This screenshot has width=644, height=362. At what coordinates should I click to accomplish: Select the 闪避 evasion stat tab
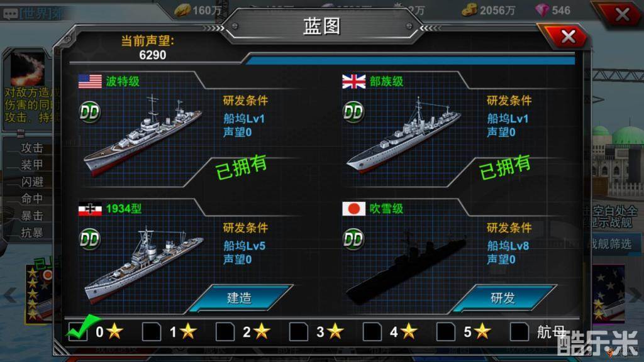32,182
